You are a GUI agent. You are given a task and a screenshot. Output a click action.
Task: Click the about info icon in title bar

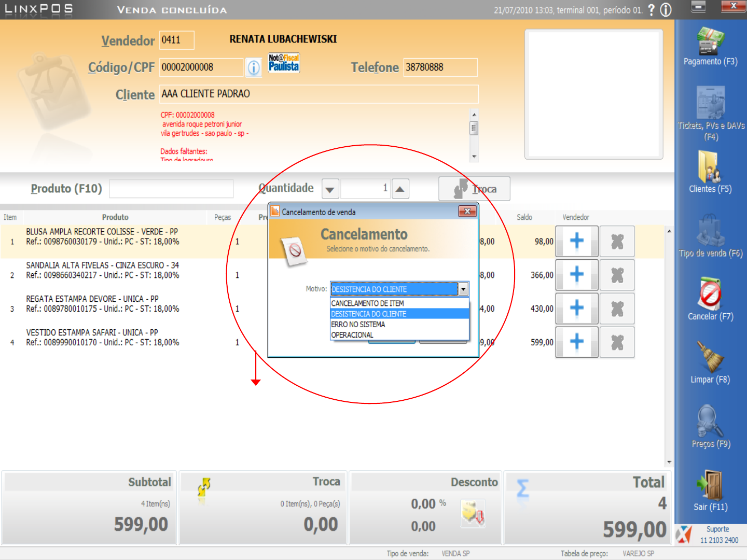[x=666, y=10]
